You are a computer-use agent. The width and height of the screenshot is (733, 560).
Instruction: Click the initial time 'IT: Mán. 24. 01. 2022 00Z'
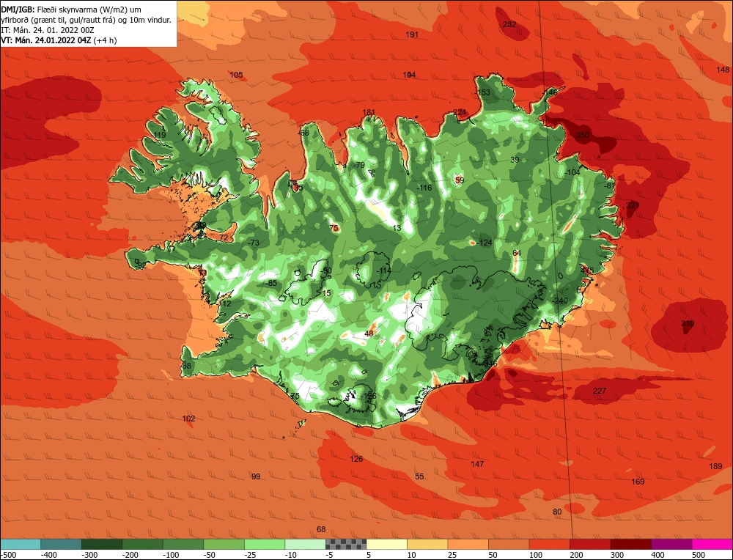(x=47, y=30)
